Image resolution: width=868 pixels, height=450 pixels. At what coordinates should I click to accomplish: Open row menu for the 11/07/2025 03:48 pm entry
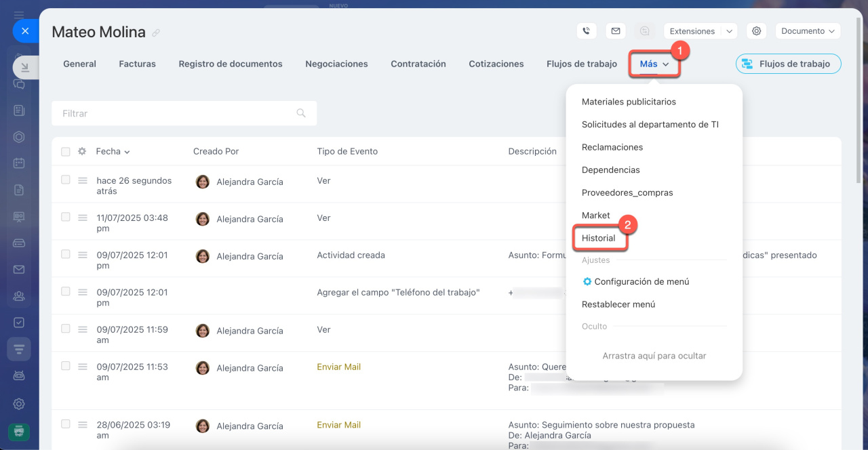(83, 218)
